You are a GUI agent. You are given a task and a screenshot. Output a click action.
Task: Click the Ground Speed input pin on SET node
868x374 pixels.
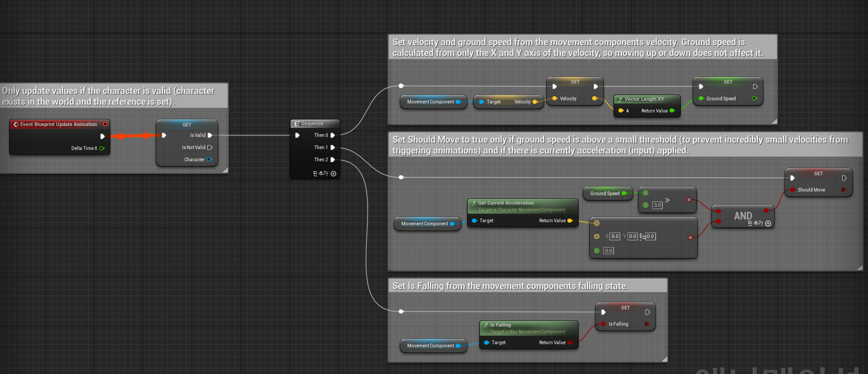701,98
